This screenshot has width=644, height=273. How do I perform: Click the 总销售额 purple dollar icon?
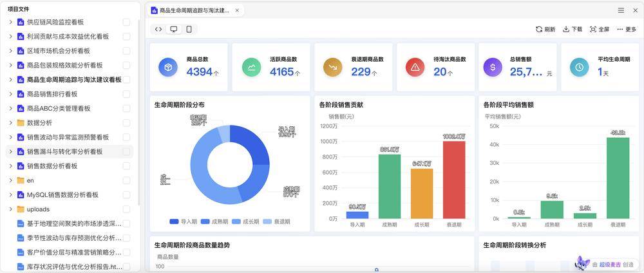[493, 66]
